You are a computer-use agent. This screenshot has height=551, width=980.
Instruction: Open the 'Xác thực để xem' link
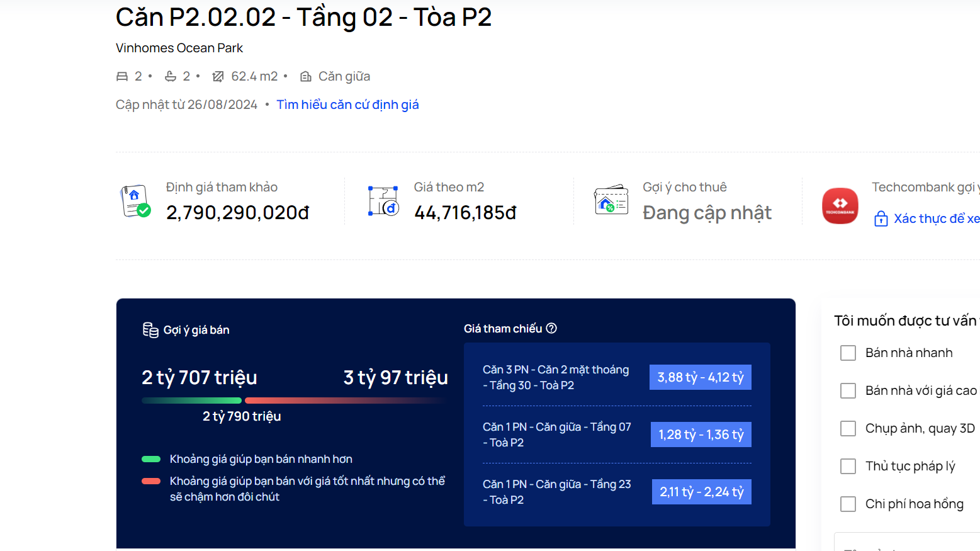click(x=937, y=219)
